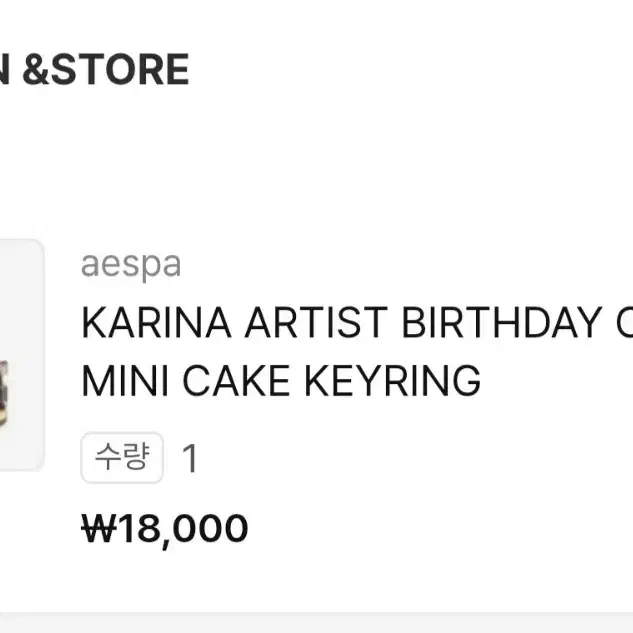Click the word KEYRING in the title
Viewport: 633px width, 633px height.
point(393,381)
